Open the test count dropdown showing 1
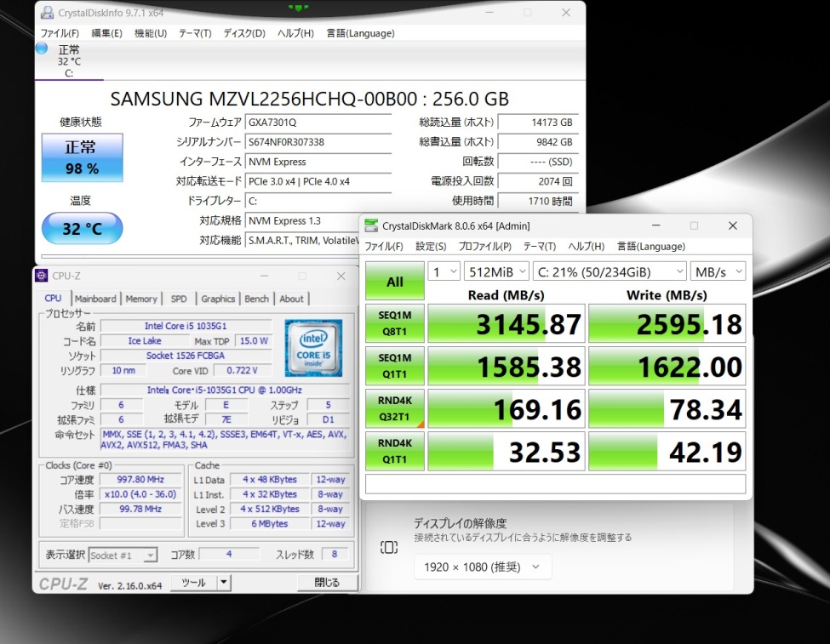Viewport: 830px width, 644px height. [x=444, y=272]
